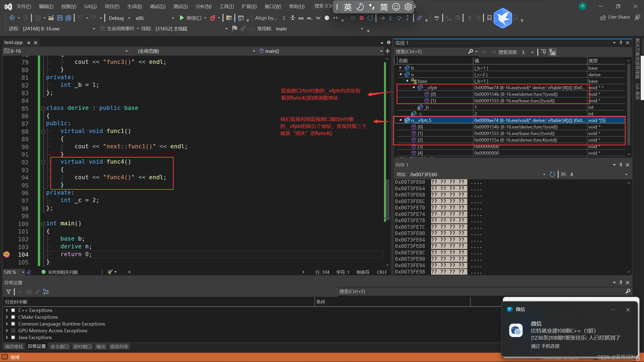Expand the b variable in Watch
644x362 pixels.
[x=400, y=68]
